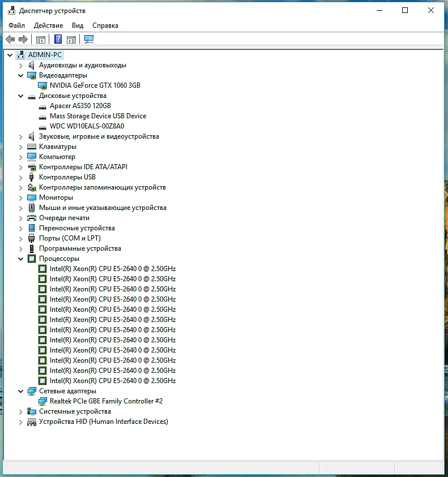
Task: Click the Порты (COM и LPT) port icon
Action: pyautogui.click(x=31, y=238)
